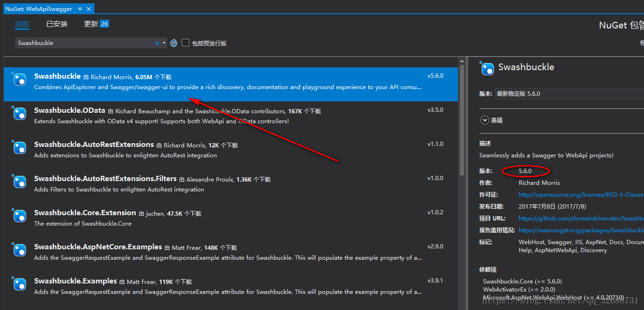
Task: Click version v2.9.0 in the AspNetCore.Examples row
Action: (435, 246)
